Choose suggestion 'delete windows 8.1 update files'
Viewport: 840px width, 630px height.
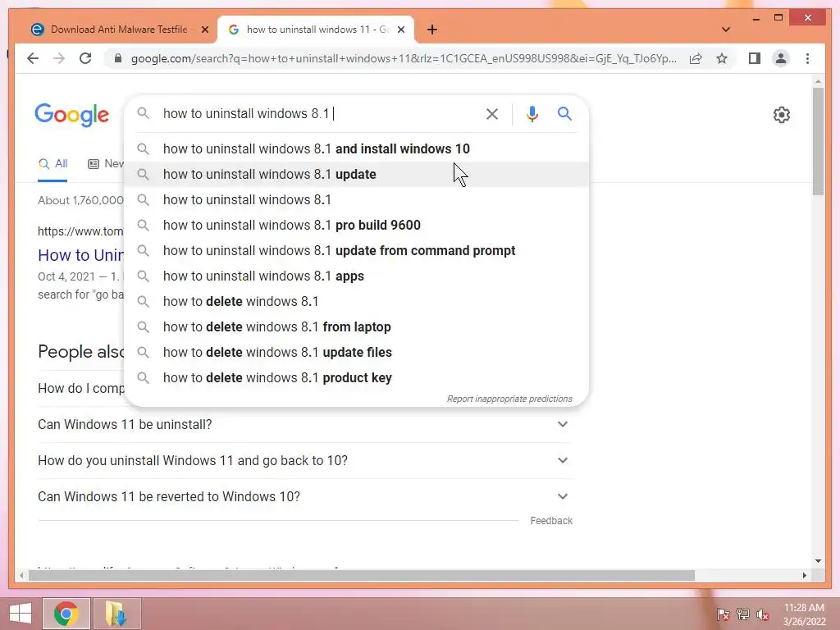[x=356, y=353]
